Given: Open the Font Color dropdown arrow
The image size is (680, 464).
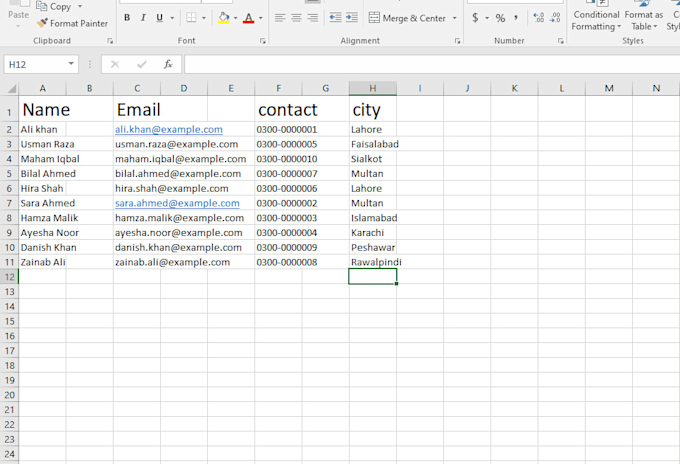Looking at the screenshot, I should point(261,18).
